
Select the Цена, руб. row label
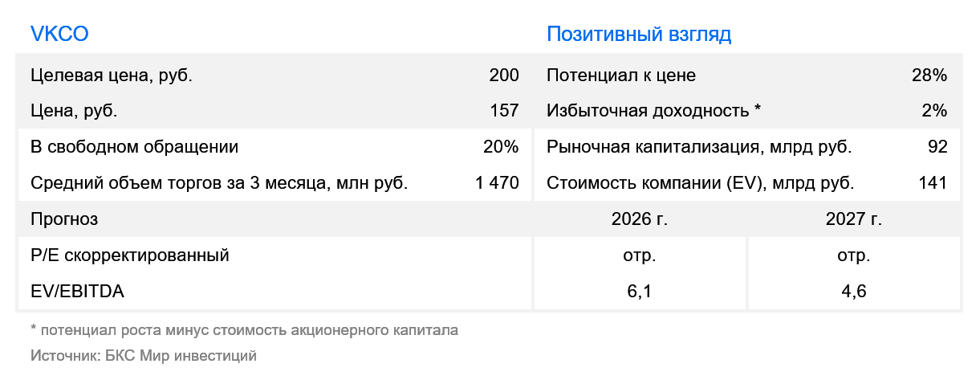[x=74, y=111]
